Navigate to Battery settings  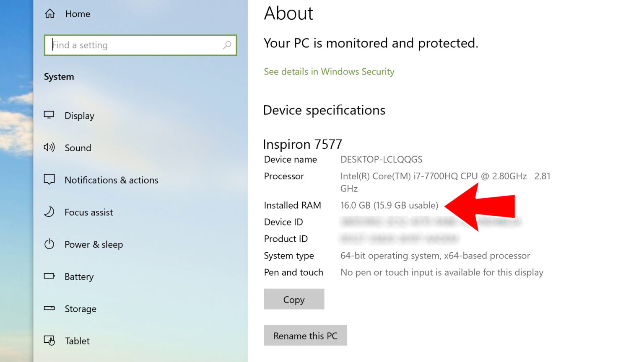coord(79,277)
